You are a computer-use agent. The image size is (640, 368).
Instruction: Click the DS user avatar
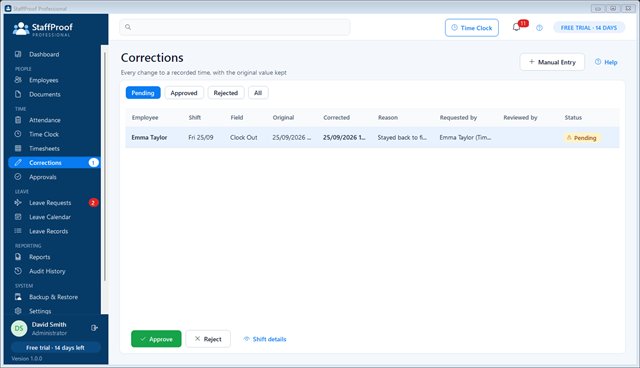pos(19,328)
